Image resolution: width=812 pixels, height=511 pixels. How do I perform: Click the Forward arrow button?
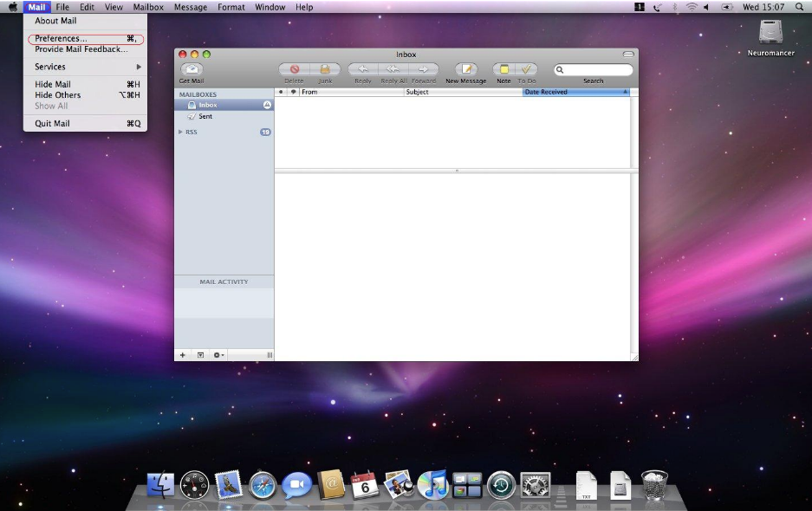coord(424,69)
